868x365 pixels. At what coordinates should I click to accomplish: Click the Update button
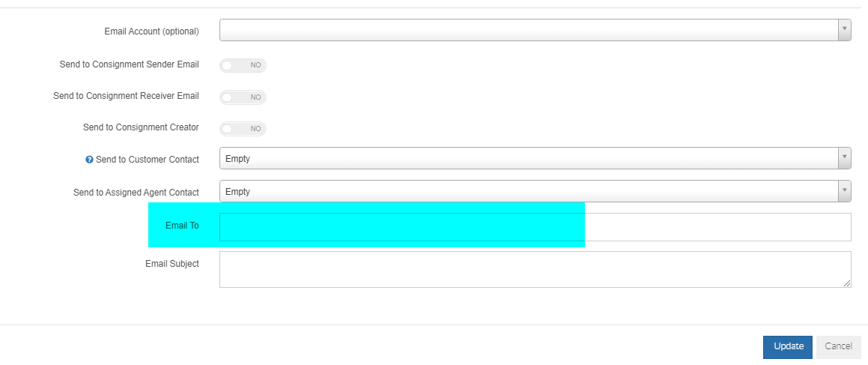coord(788,347)
